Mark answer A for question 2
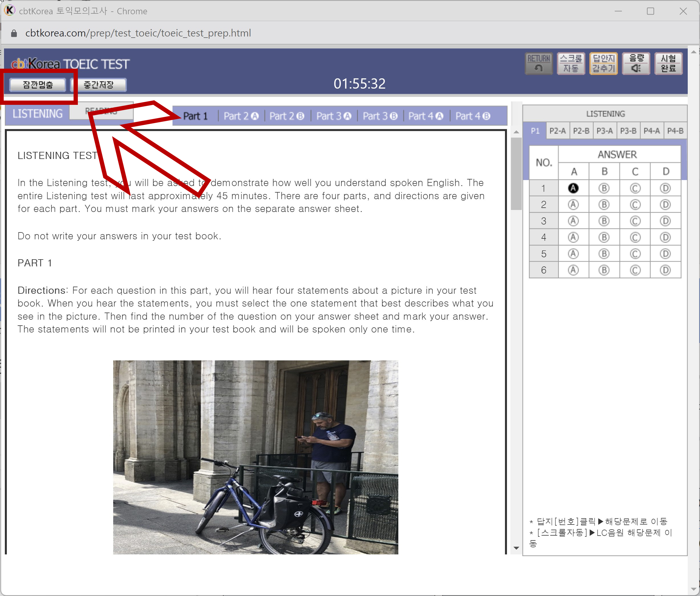The image size is (700, 596). [x=573, y=205]
